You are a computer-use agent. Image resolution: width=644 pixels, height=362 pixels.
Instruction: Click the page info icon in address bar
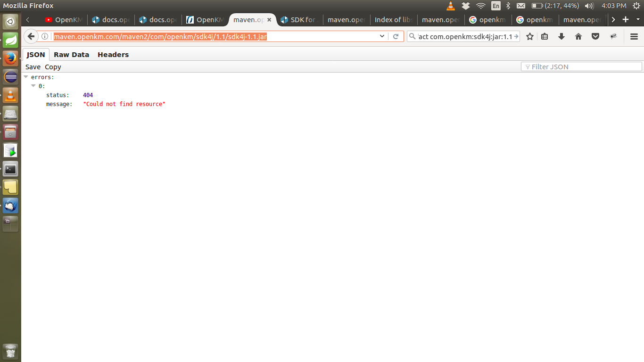click(x=44, y=36)
